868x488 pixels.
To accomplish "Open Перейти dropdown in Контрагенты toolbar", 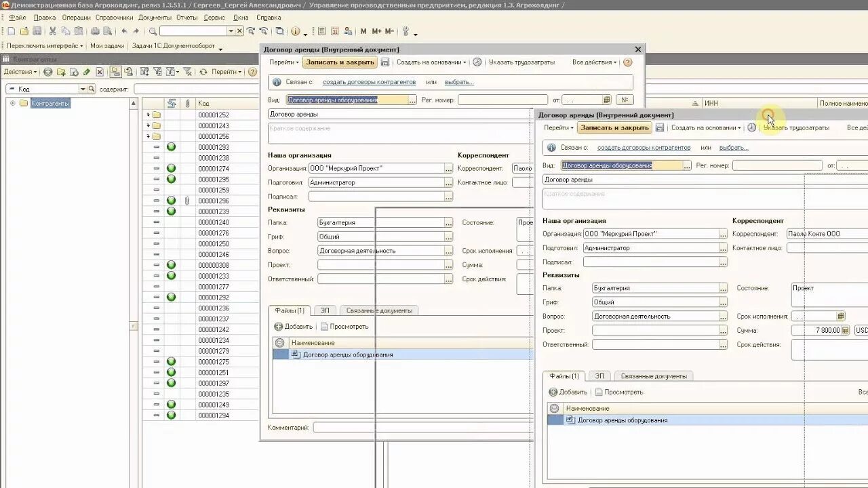I will point(226,72).
